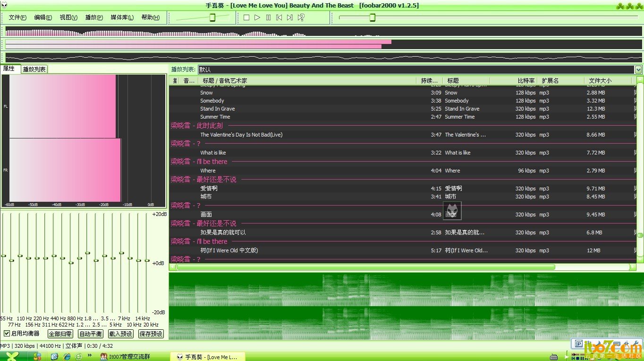644x361 pixels.
Task: Click the P icon in floating language bar
Action: point(579,344)
